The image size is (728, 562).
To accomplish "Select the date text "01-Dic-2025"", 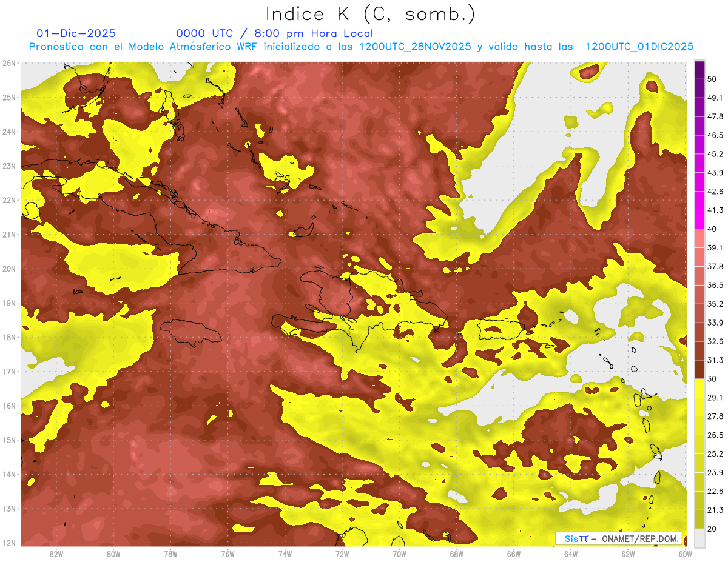I will [x=76, y=33].
